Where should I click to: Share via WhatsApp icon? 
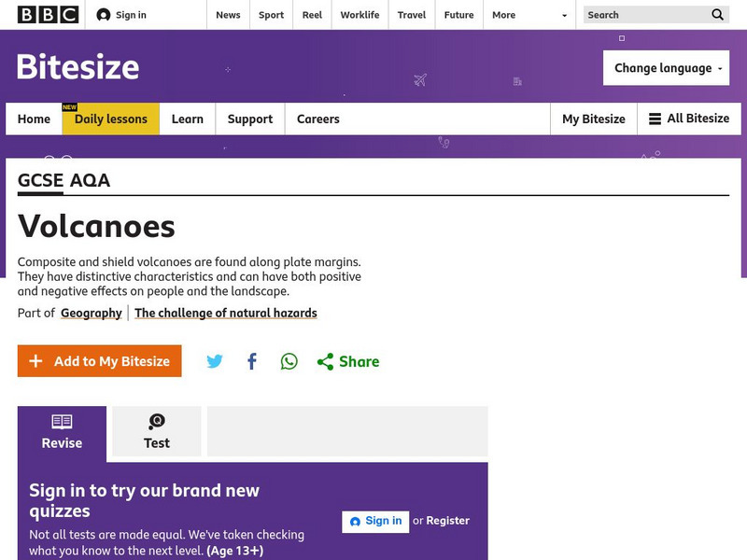click(288, 361)
